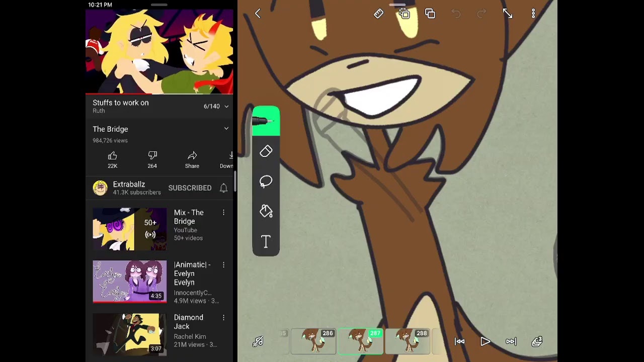Expand The Bridge video description

226,129
